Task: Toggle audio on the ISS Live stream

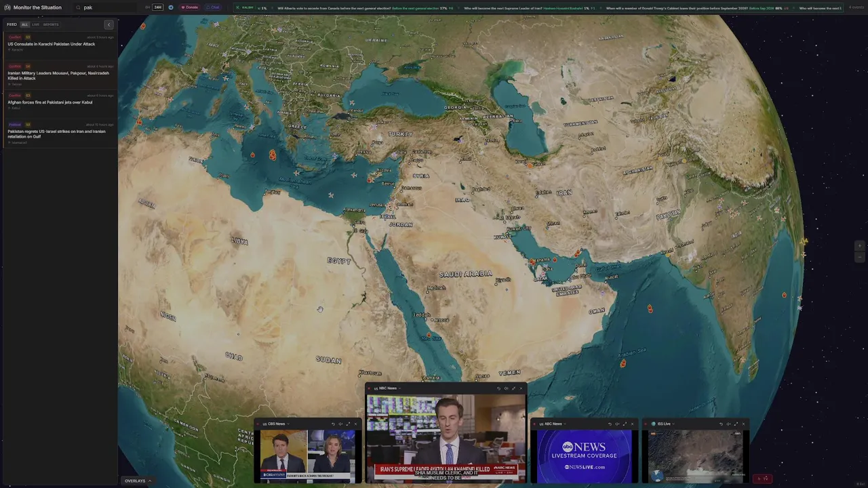Action: [728, 424]
